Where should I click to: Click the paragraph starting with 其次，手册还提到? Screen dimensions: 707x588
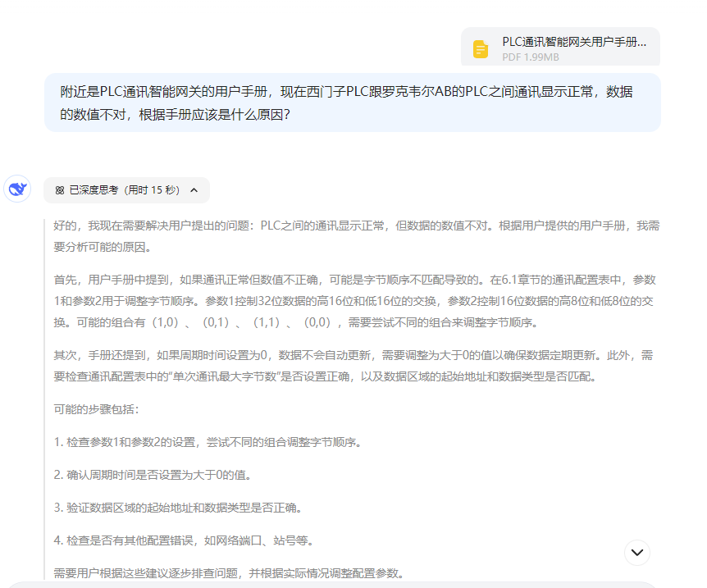pyautogui.click(x=356, y=367)
